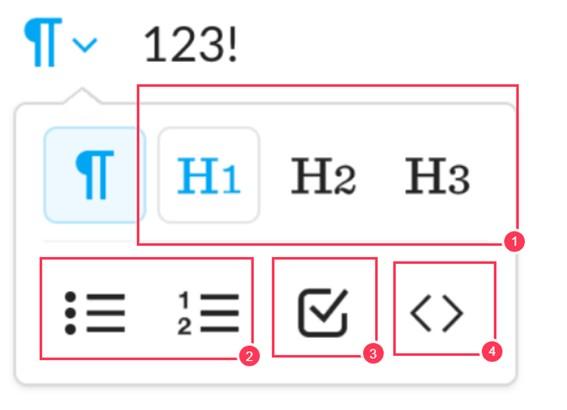The image size is (567, 410).
Task: Click the red annotation badge numbered 1
Action: coord(514,241)
